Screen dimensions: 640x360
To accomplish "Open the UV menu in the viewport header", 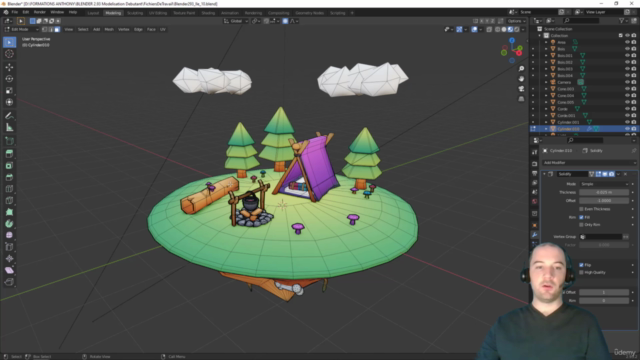I will pos(163,29).
